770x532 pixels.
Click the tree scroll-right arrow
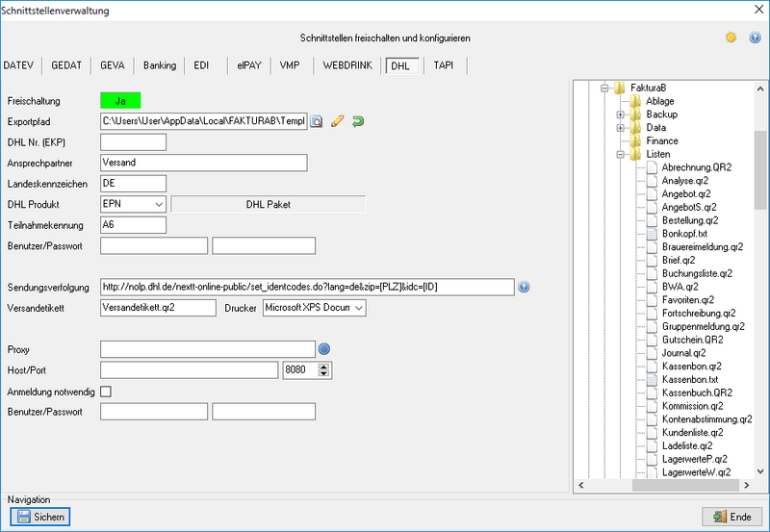pyautogui.click(x=747, y=485)
